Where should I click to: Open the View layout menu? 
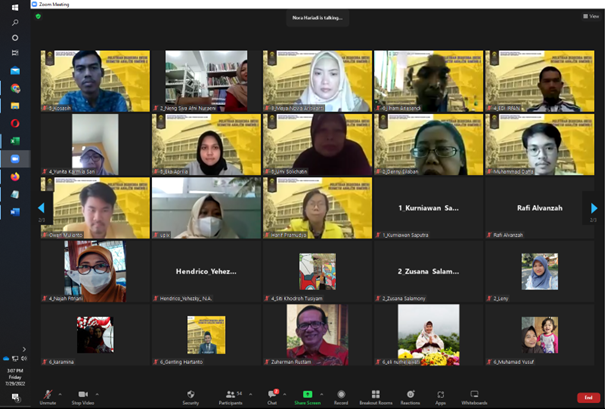click(592, 17)
